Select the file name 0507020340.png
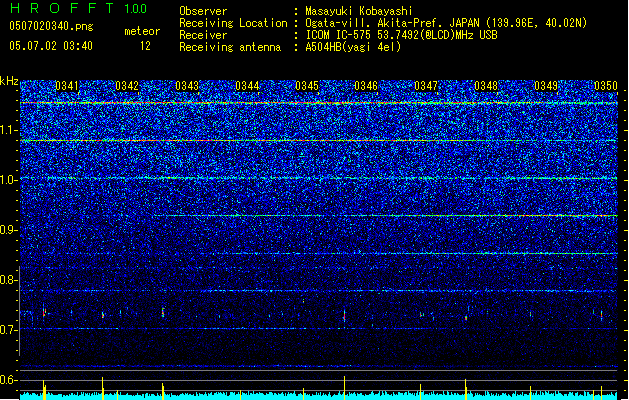 51,26
